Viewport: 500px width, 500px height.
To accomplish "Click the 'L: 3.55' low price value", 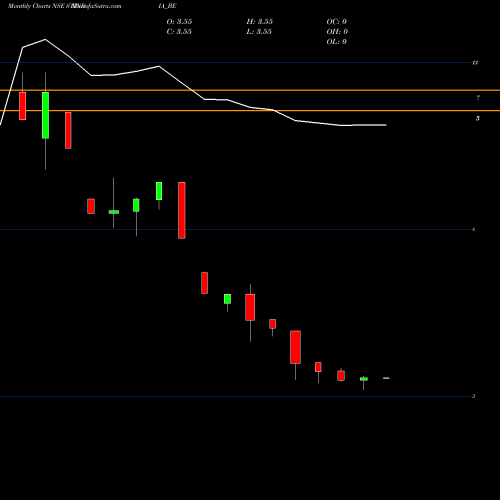I will coord(259,32).
